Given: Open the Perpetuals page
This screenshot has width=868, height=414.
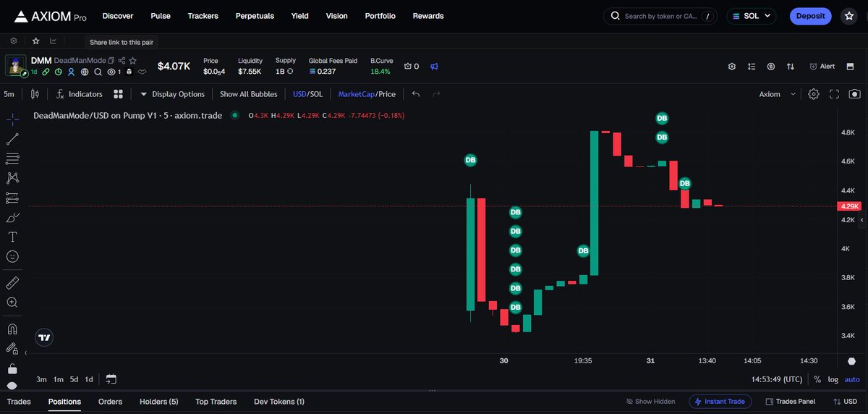Looking at the screenshot, I should coord(255,16).
